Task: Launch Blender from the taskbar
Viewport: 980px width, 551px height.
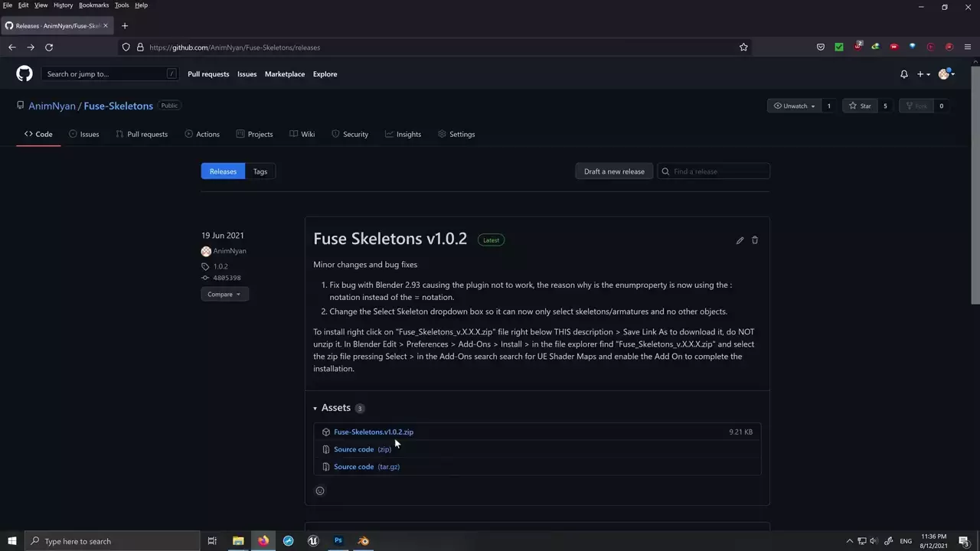Action: pos(364,541)
